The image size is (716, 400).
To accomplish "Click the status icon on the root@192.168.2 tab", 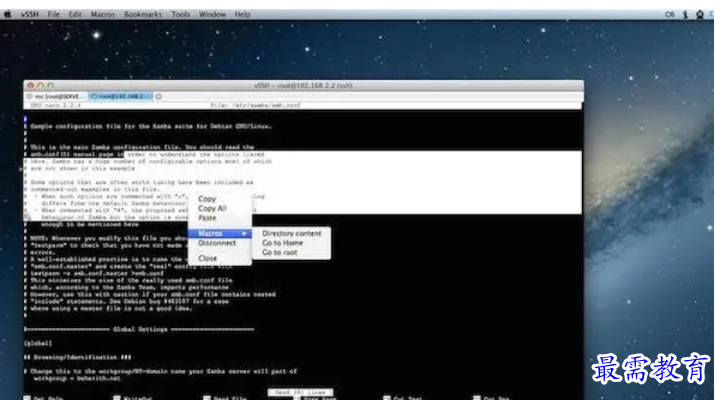I will point(95,97).
